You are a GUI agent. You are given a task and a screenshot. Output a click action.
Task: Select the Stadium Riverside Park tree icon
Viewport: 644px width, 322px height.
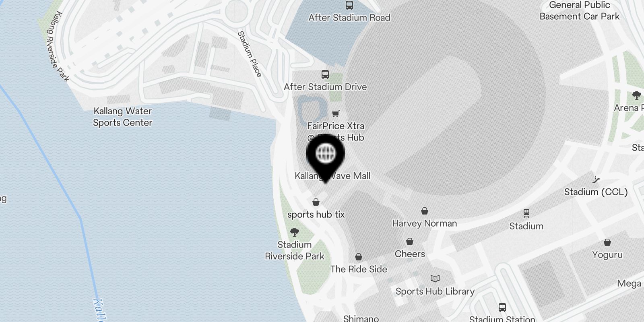click(295, 232)
